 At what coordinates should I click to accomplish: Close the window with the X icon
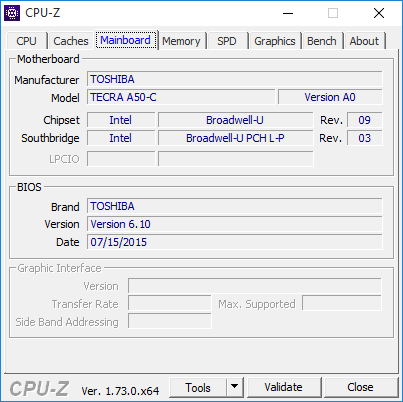click(379, 13)
